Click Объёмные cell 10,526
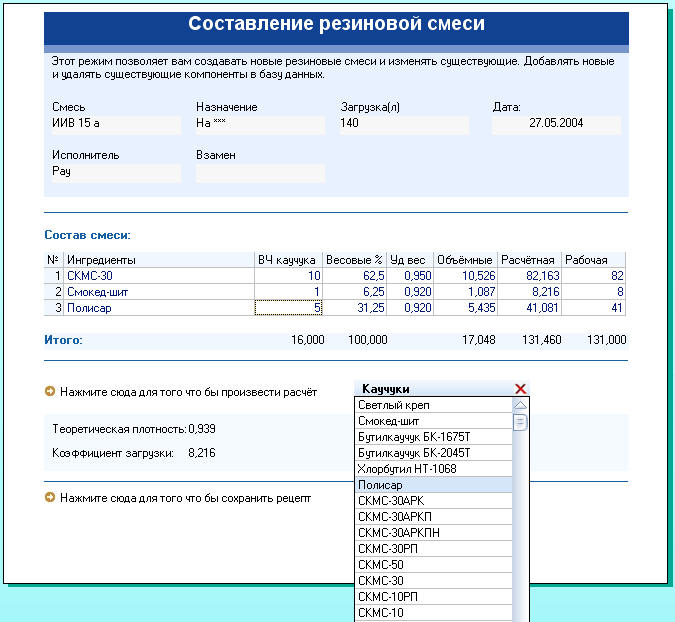Image resolution: width=675 pixels, height=622 pixels. (466, 275)
